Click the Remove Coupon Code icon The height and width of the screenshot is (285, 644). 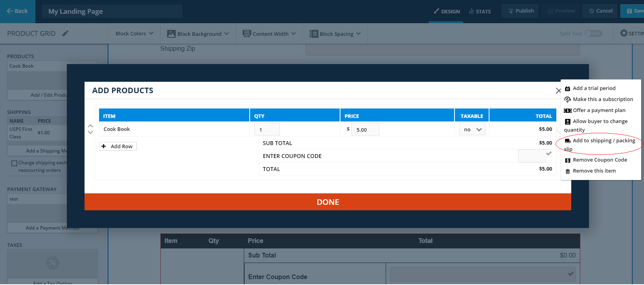[x=567, y=160]
